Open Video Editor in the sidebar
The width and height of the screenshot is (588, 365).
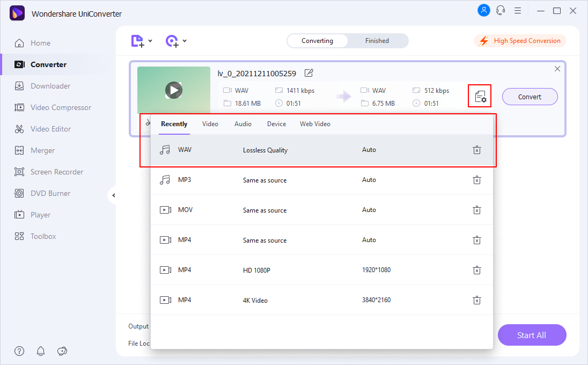pos(58,129)
